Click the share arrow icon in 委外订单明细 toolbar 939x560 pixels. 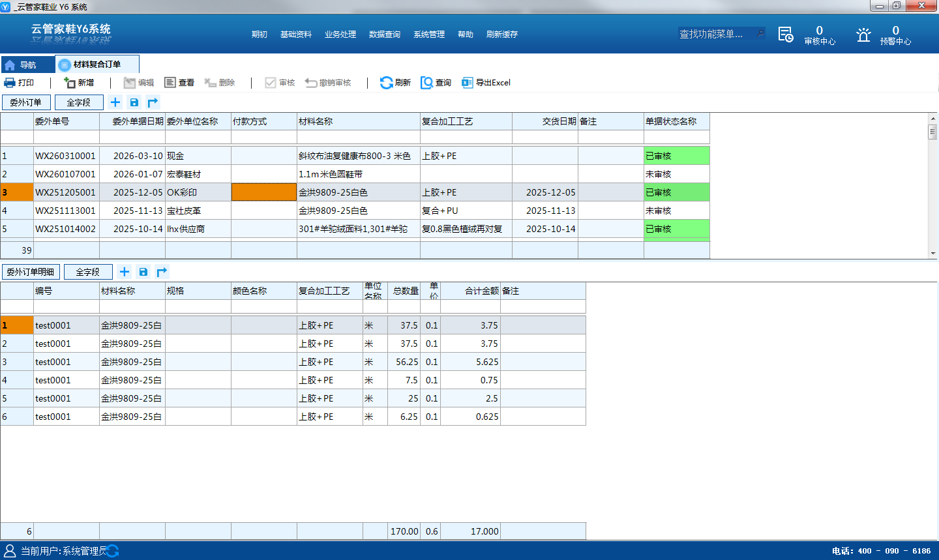click(x=162, y=272)
